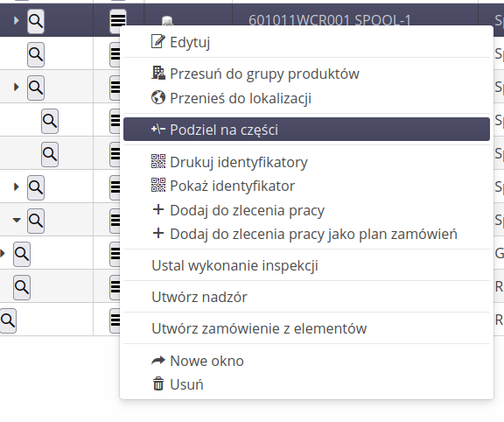The height and width of the screenshot is (422, 504).
Task: Select Podziel na części menu entry
Action: [x=306, y=130]
